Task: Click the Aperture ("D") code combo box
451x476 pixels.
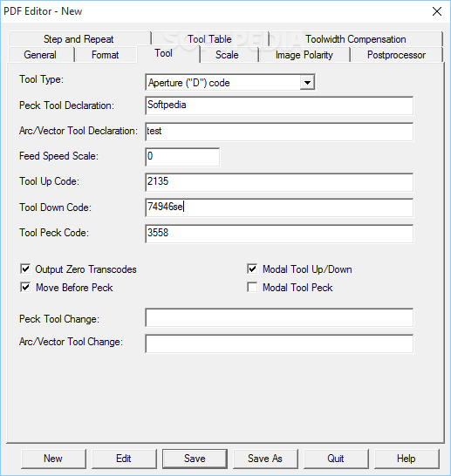Action: (x=230, y=82)
